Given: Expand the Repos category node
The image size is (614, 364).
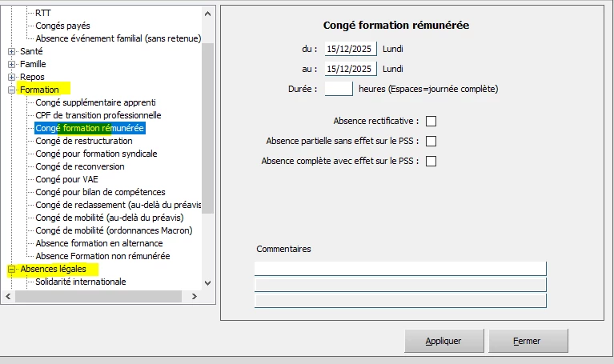Looking at the screenshot, I should click(12, 77).
